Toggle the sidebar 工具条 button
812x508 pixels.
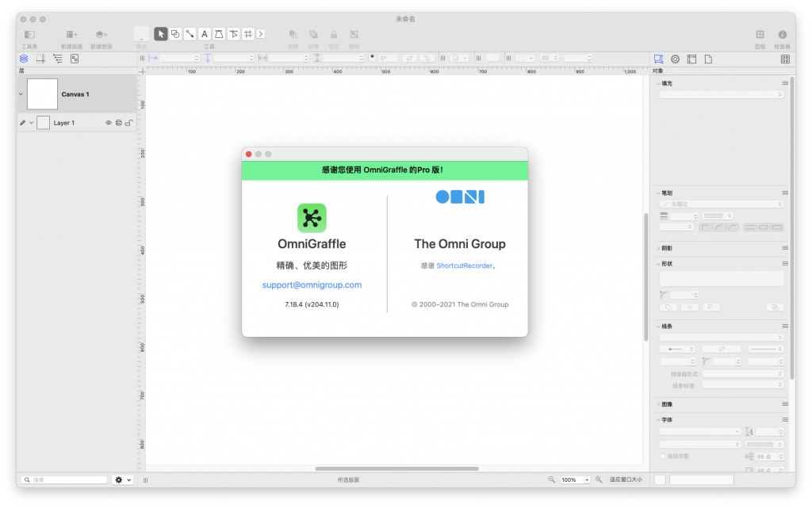point(29,35)
